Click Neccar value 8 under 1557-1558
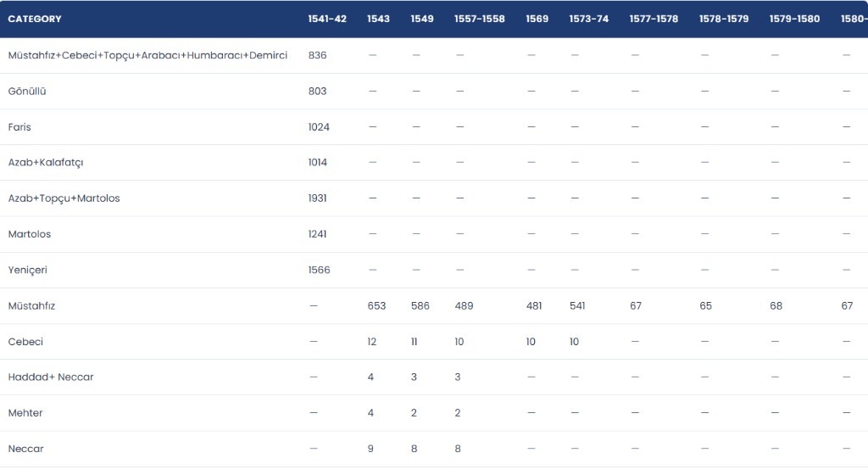Screen dimensions: 868x475 [458, 449]
